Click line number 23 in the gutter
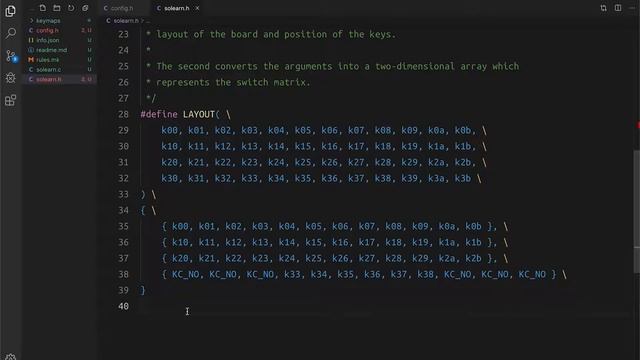 coord(123,34)
